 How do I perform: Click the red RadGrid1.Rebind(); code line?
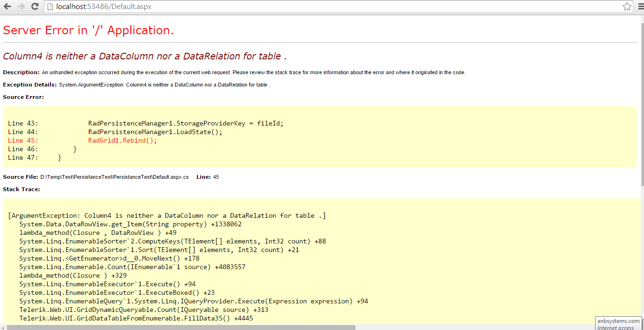pos(122,140)
